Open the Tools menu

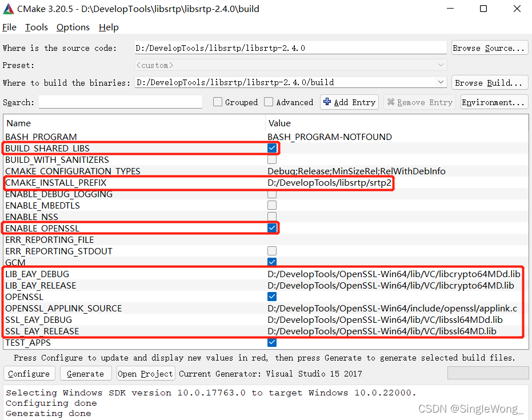tap(37, 27)
